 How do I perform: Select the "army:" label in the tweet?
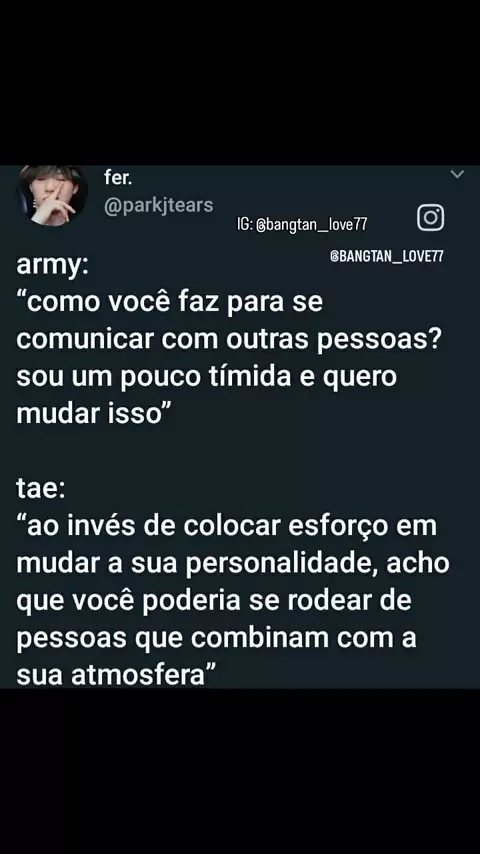[52, 266]
